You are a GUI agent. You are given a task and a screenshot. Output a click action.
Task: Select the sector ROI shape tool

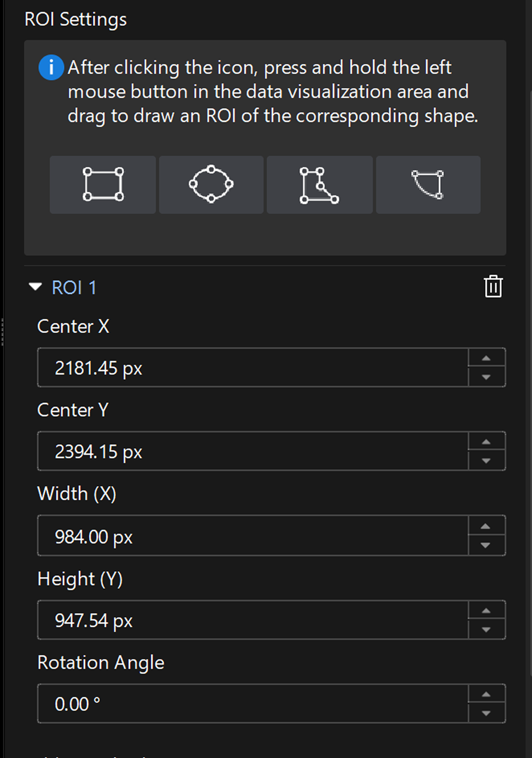(x=428, y=185)
